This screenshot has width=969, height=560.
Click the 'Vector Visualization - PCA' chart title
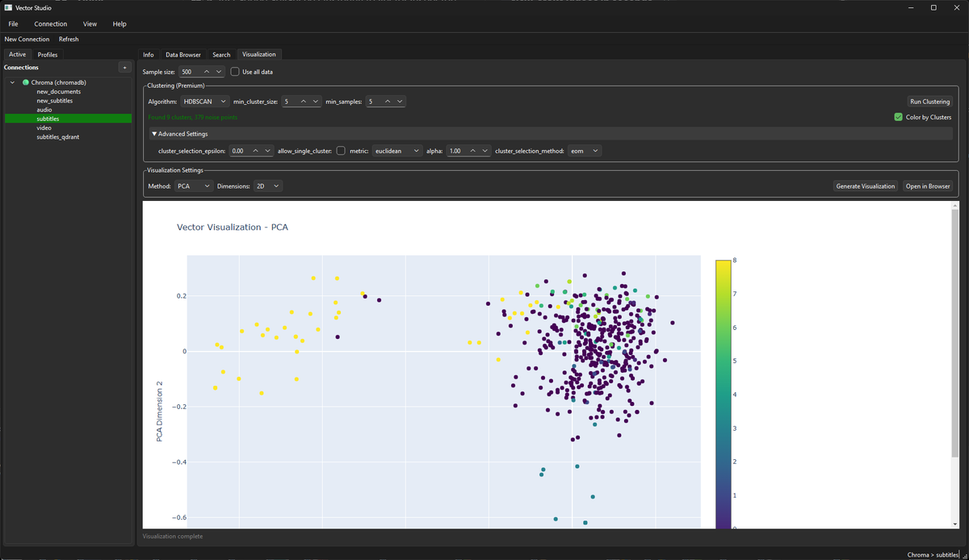[233, 228]
